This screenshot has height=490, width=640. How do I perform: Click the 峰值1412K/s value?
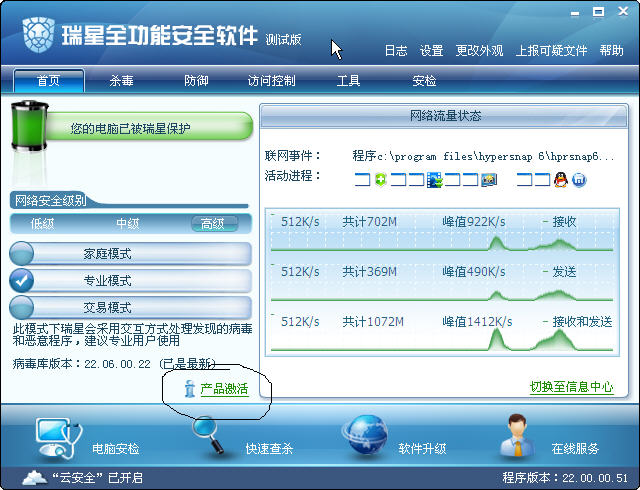477,322
